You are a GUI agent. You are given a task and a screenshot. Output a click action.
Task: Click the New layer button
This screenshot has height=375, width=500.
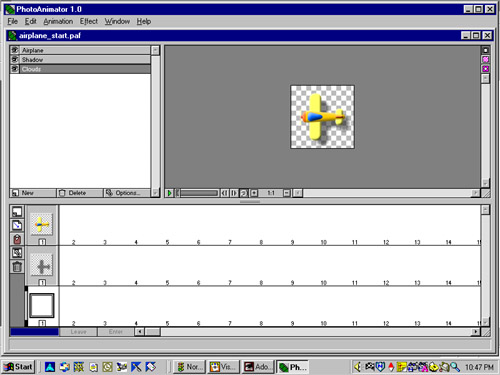[33, 193]
